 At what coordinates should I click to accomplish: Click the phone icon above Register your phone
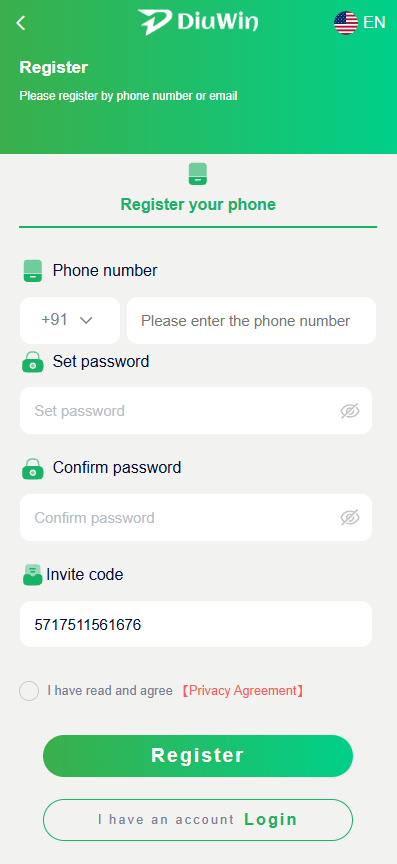198,174
